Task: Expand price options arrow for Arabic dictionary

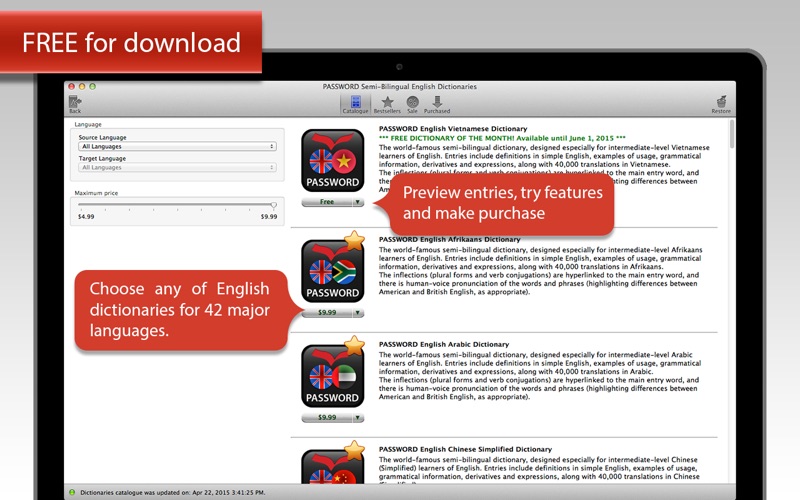Action: coord(358,418)
